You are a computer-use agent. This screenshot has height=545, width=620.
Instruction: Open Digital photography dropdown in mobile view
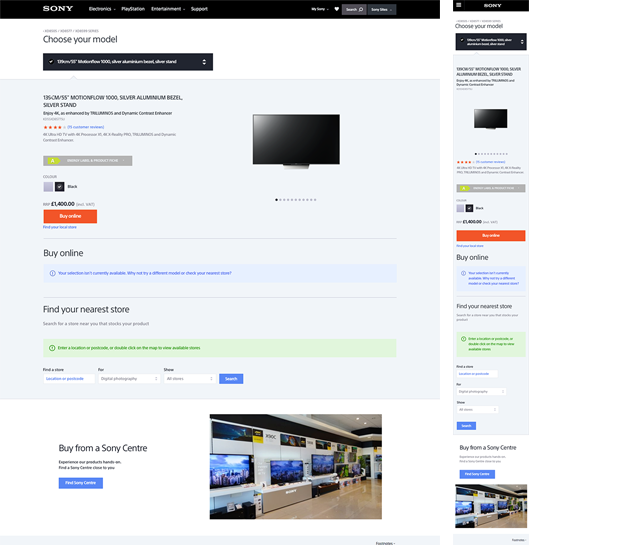pyautogui.click(x=481, y=392)
